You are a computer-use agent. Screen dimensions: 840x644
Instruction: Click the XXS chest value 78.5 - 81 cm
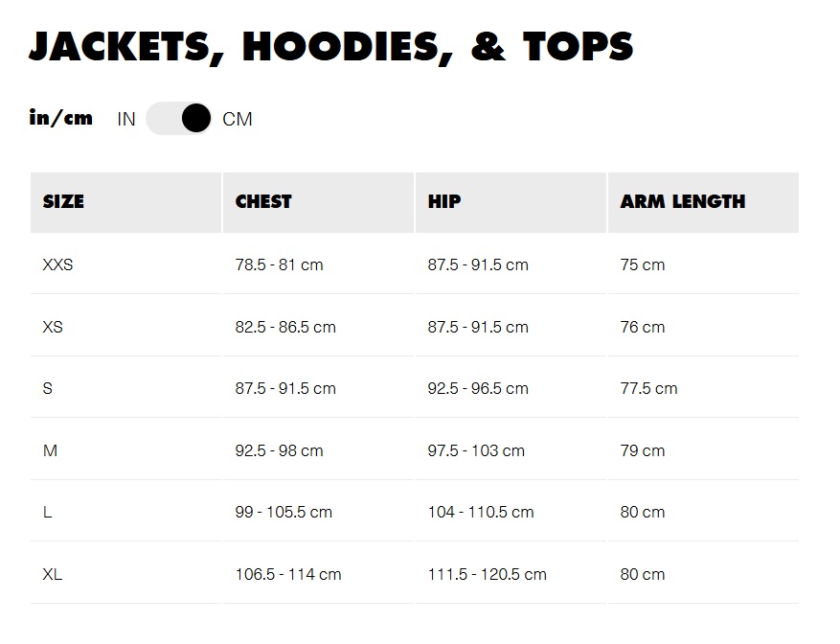(279, 264)
